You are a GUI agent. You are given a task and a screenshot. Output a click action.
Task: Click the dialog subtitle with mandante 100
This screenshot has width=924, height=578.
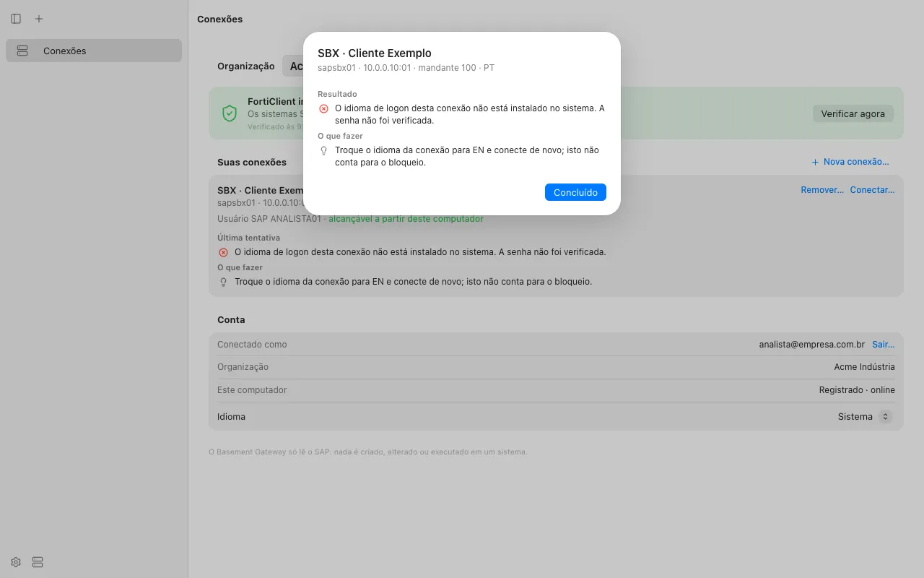(406, 68)
